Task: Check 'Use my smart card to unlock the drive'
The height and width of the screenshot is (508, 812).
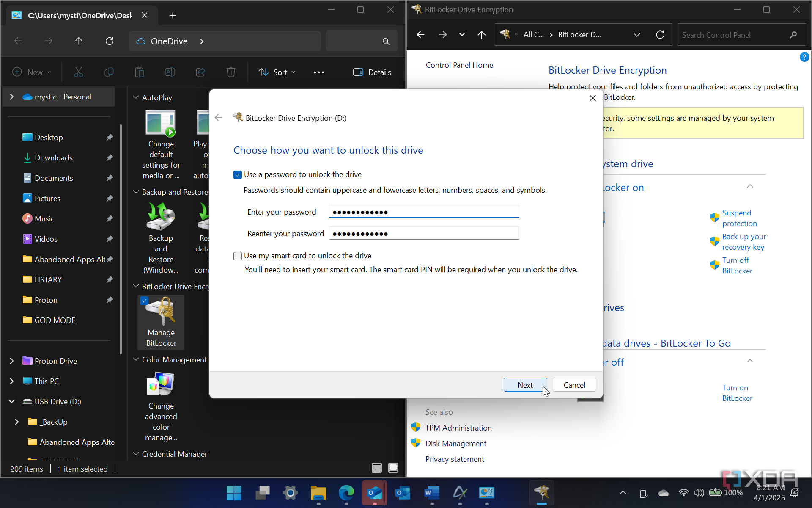Action: 238,256
